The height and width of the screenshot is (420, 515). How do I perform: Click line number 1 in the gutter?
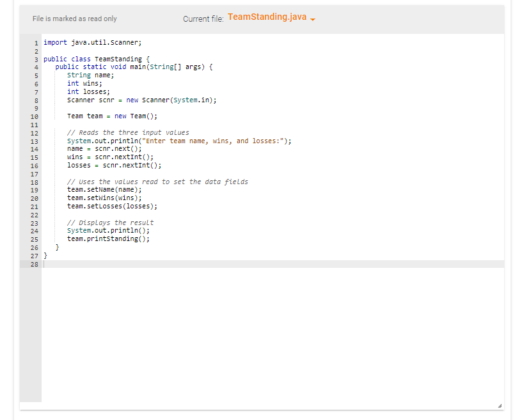coord(35,42)
